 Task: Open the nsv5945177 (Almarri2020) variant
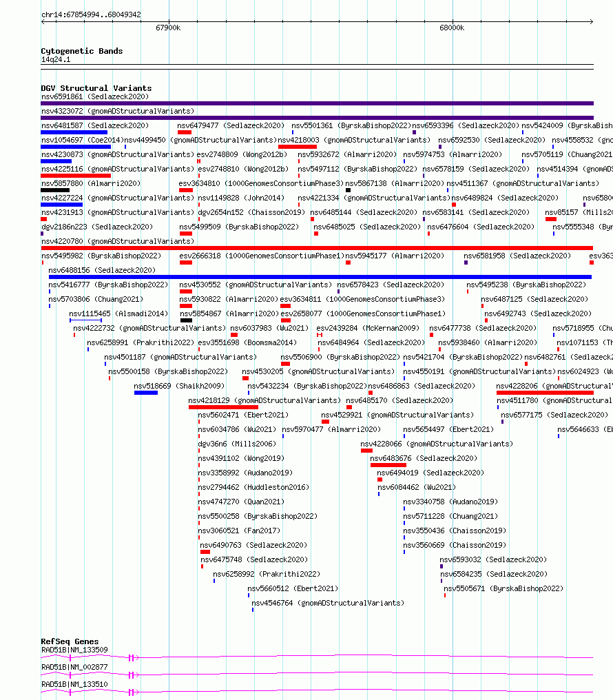[395, 256]
